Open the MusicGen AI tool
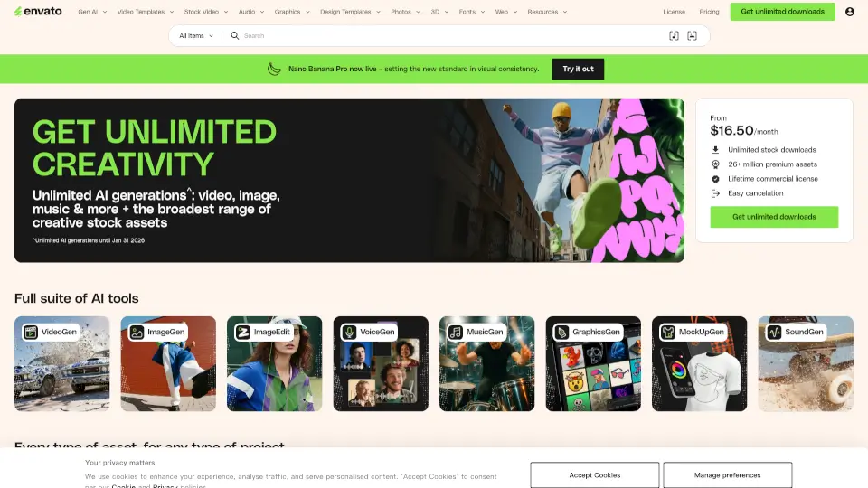The height and width of the screenshot is (488, 868). pyautogui.click(x=486, y=363)
